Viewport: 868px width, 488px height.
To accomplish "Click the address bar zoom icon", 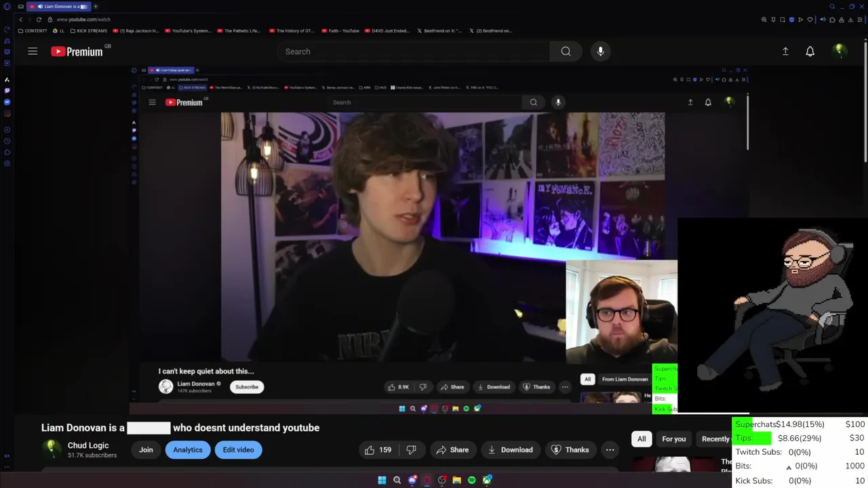I will [x=764, y=20].
